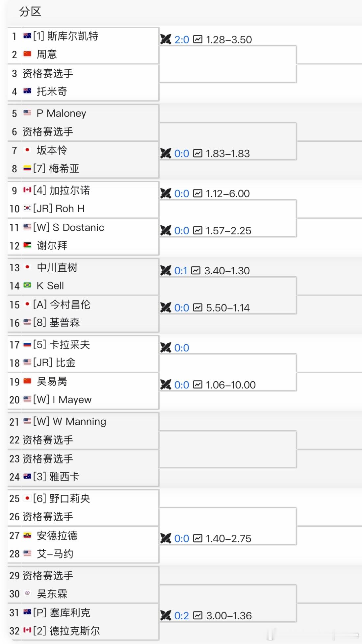Click the head-to-head icon for 塞库利克 match
The image size is (362, 644).
click(166, 615)
